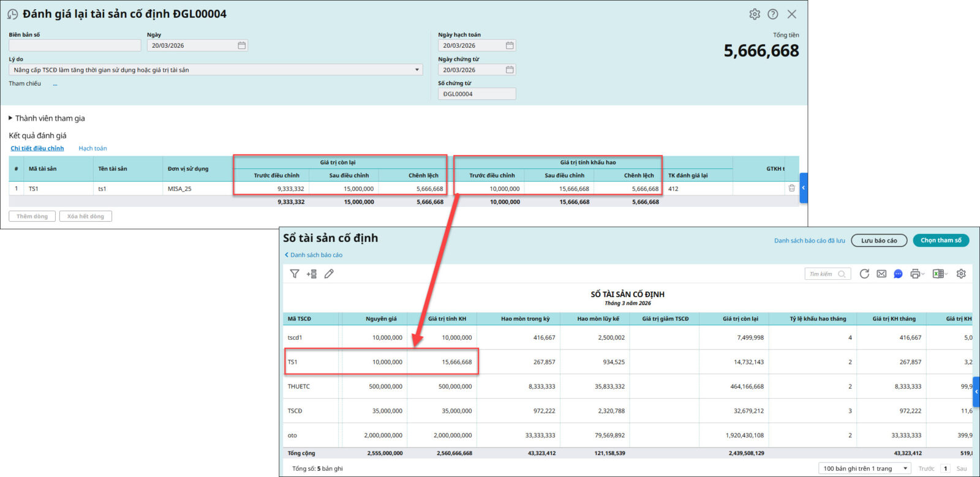Click the Lưu báo cáo button
Image resolution: width=980 pixels, height=477 pixels.
click(x=879, y=241)
